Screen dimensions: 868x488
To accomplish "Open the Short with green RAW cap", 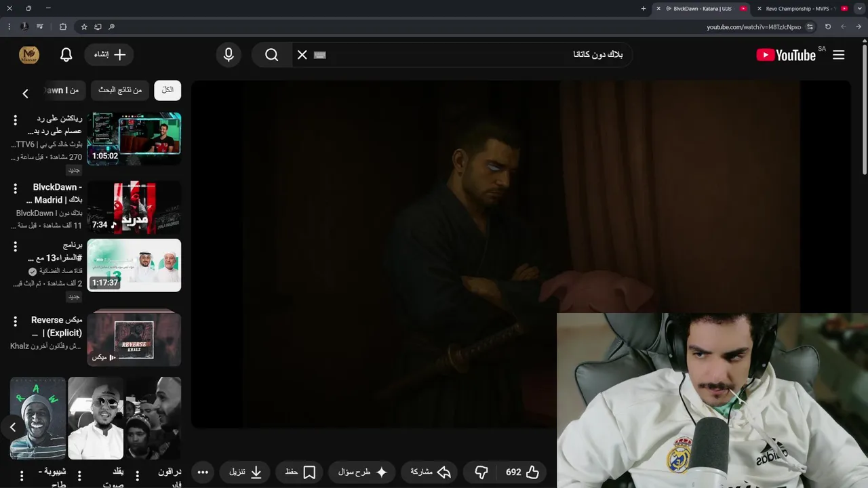I will (38, 418).
